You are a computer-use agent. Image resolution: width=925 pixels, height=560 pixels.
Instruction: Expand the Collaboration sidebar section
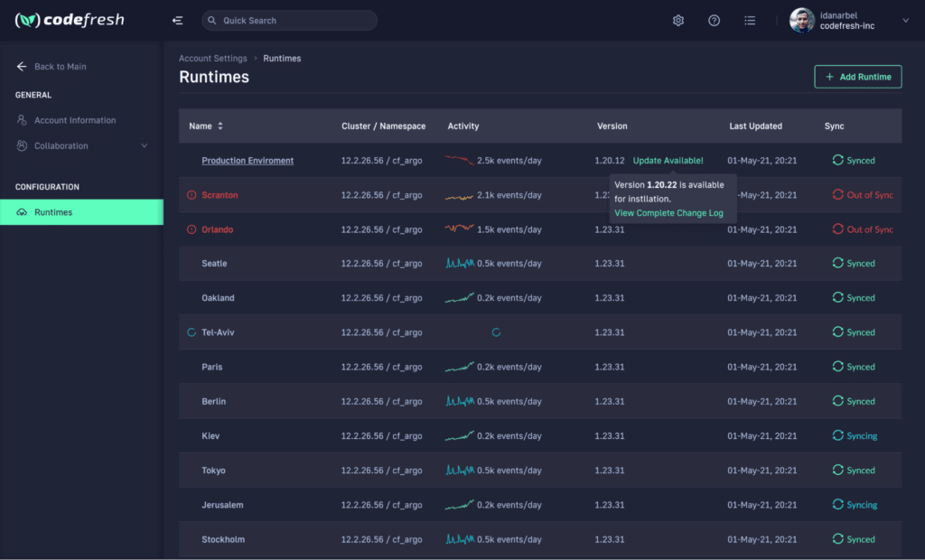(144, 146)
